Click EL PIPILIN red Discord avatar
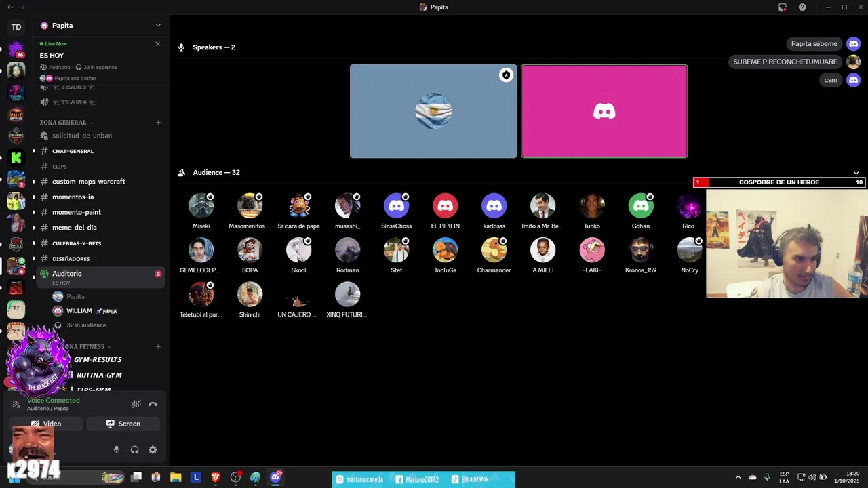Image resolution: width=868 pixels, height=488 pixels. tap(445, 205)
